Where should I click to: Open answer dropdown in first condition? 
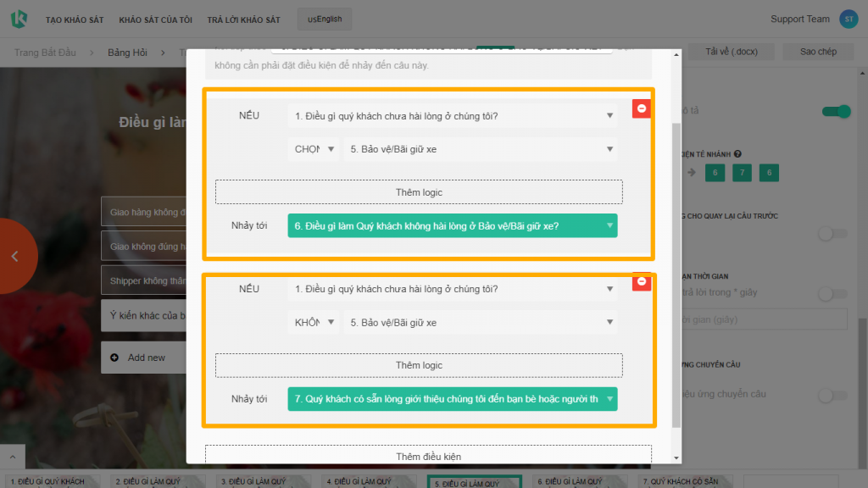coord(481,149)
